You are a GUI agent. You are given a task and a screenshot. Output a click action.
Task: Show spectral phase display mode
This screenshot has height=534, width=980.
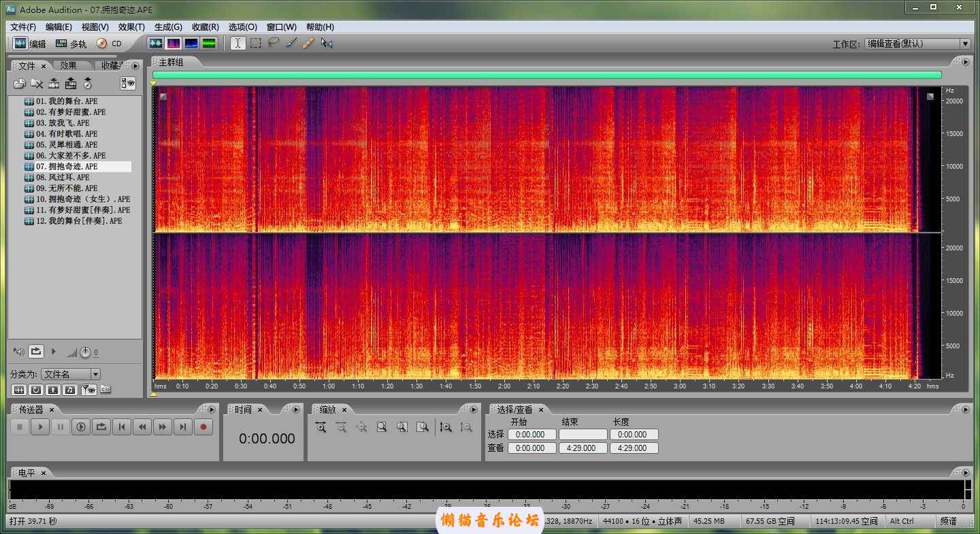pos(209,43)
